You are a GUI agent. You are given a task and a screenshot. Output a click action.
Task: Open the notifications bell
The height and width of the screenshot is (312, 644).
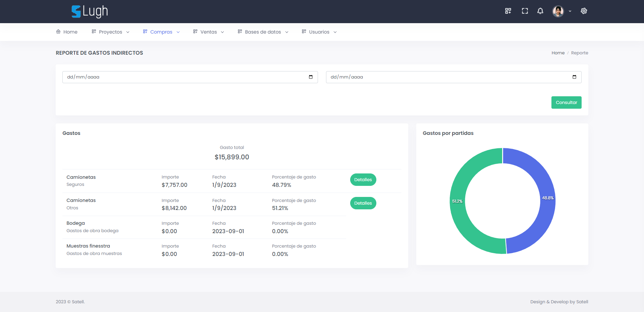pyautogui.click(x=540, y=11)
